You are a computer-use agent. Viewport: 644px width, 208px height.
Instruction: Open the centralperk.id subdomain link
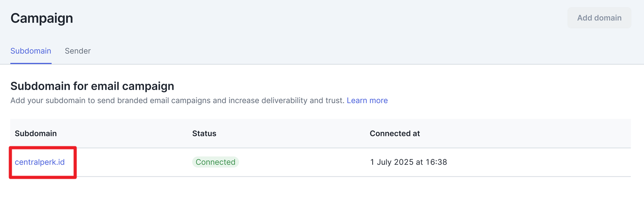[x=40, y=162]
